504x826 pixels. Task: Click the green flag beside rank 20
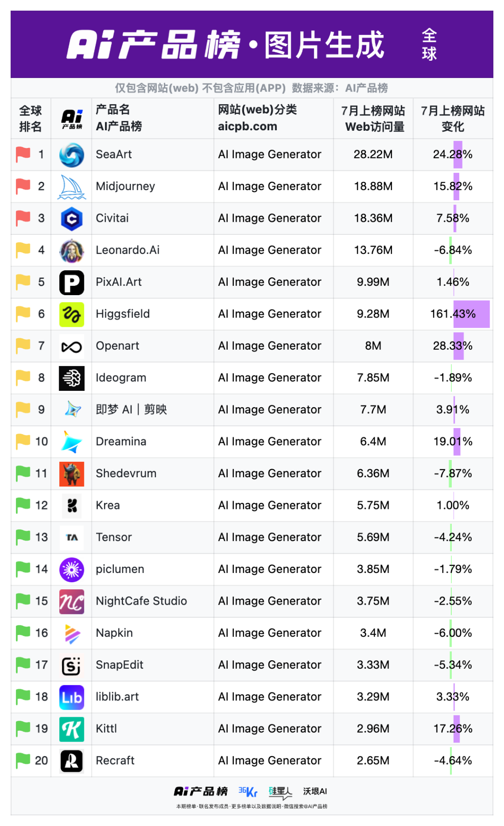(23, 760)
